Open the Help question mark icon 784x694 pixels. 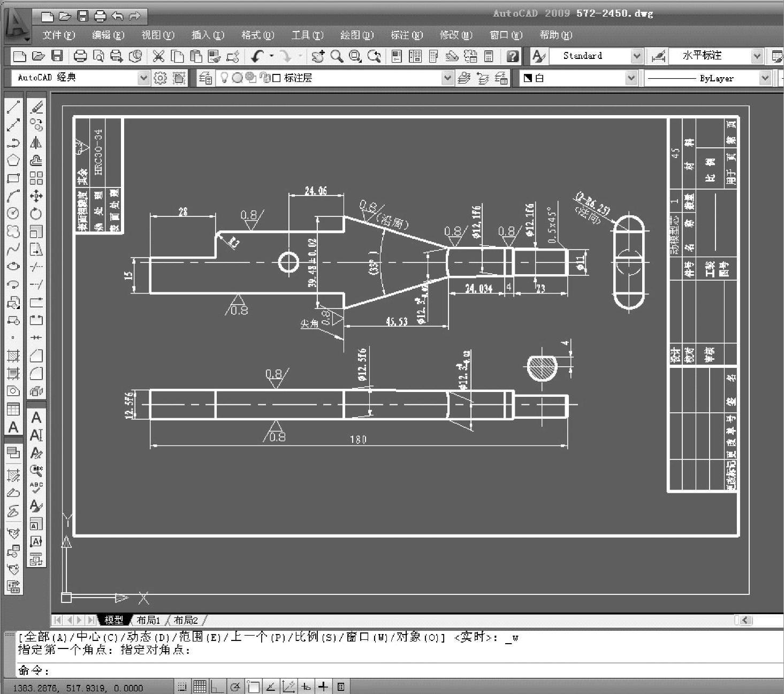click(513, 56)
